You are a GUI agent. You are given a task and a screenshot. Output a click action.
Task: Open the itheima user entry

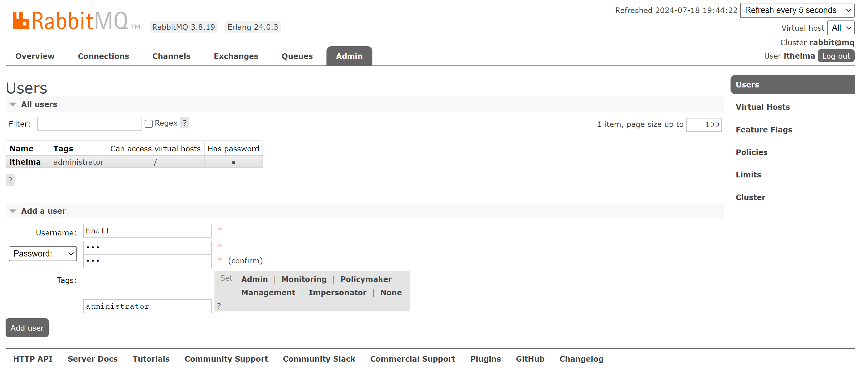coord(25,162)
